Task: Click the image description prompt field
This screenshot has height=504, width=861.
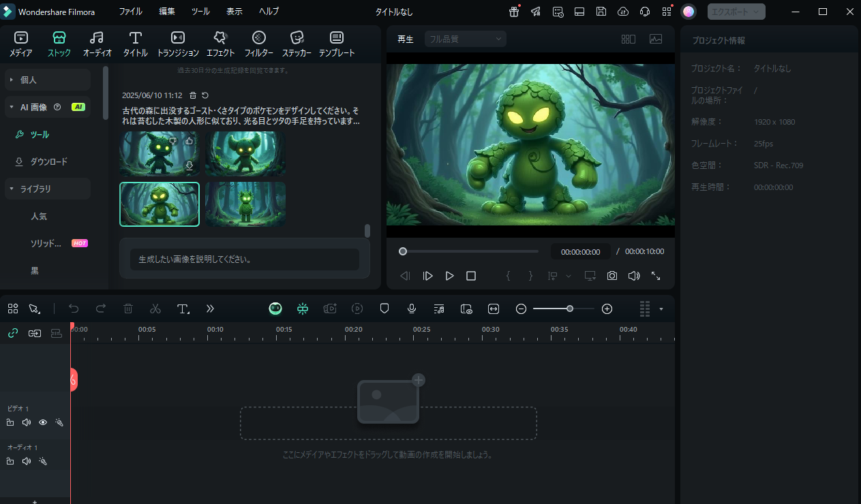Action: pos(244,259)
